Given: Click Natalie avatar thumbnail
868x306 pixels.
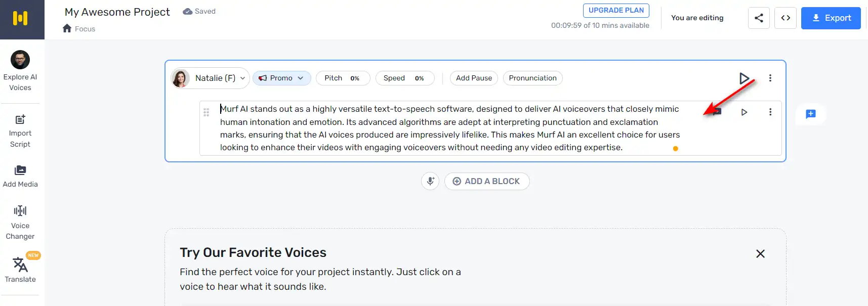Looking at the screenshot, I should click(181, 78).
